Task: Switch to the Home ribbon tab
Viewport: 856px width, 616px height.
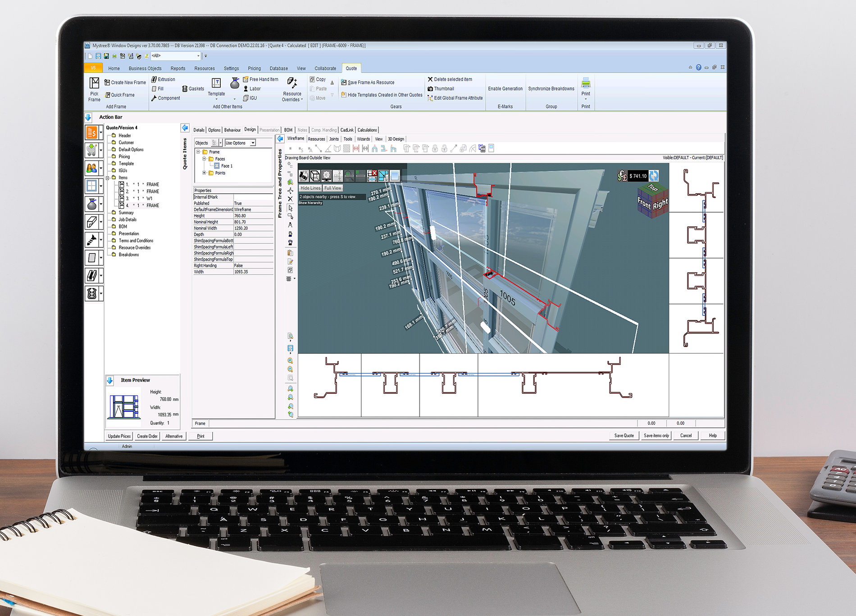Action: pyautogui.click(x=114, y=68)
